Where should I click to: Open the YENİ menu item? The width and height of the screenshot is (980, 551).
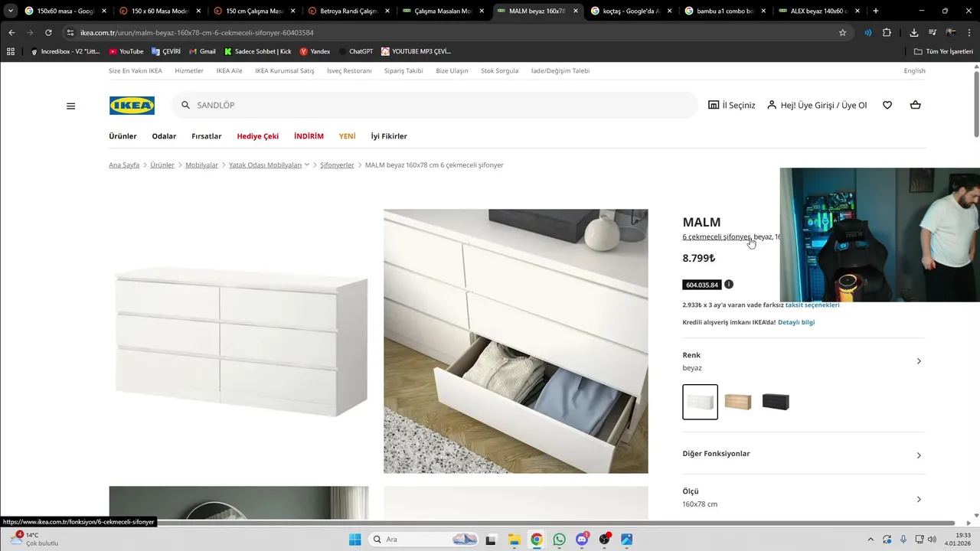pyautogui.click(x=348, y=136)
